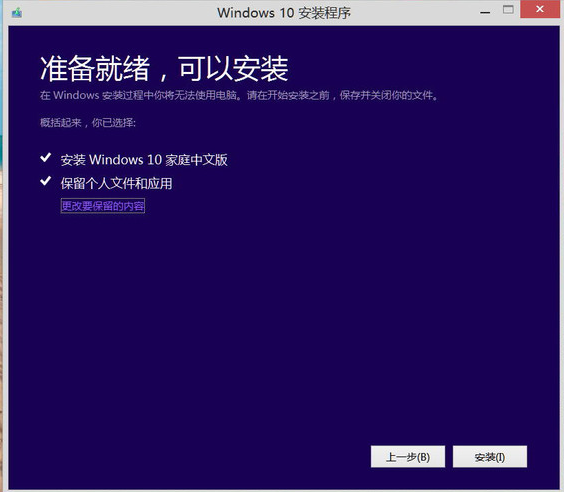Image resolution: width=564 pixels, height=492 pixels.
Task: Minimize the Windows 10 安装程序 window
Action: click(x=485, y=12)
